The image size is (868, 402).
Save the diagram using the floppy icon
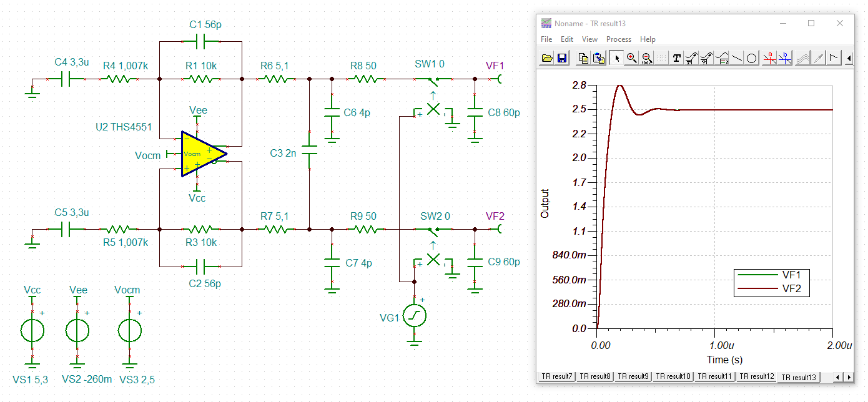click(561, 58)
